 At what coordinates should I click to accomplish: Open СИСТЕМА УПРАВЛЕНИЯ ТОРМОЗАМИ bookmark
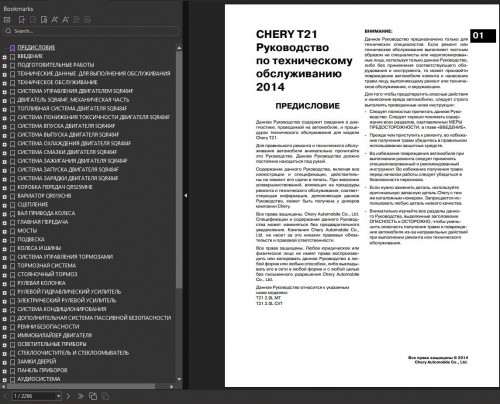pos(65,257)
